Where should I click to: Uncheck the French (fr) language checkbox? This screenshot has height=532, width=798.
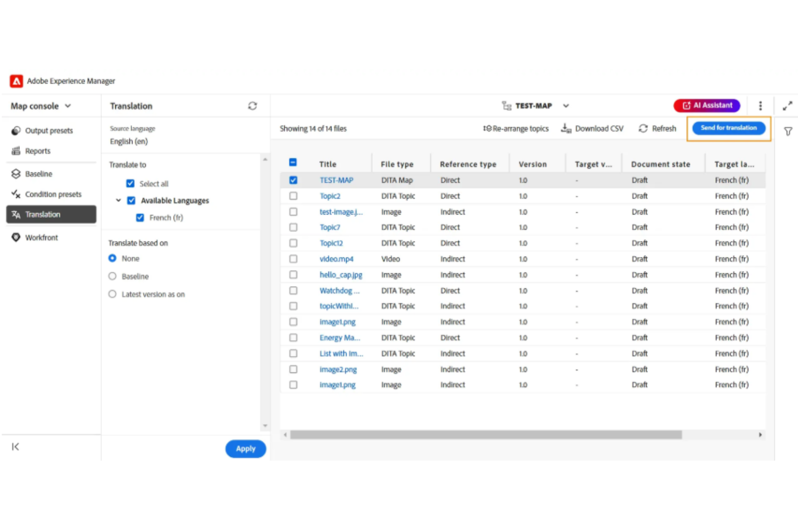pos(140,218)
